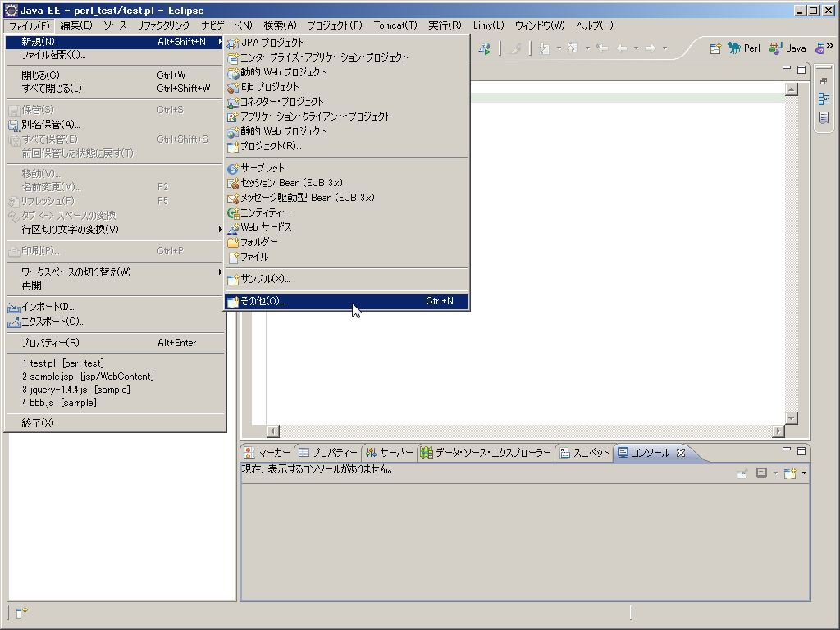Switch to the スニペット tab

pos(584,453)
